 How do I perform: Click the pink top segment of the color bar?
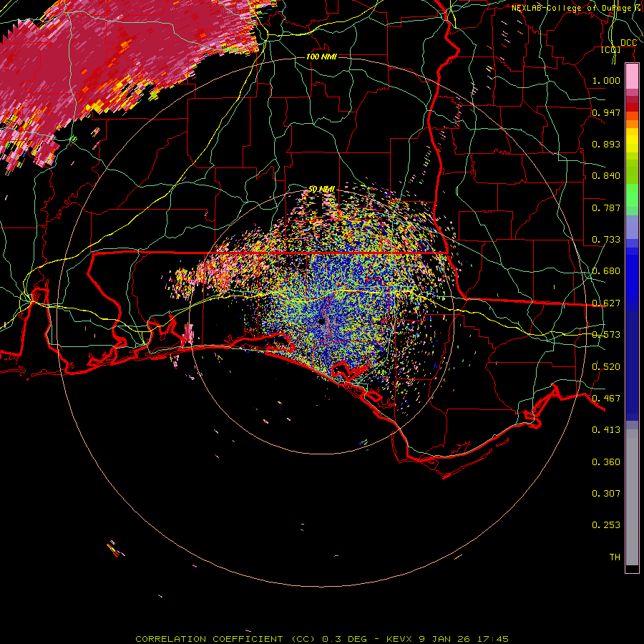632,76
